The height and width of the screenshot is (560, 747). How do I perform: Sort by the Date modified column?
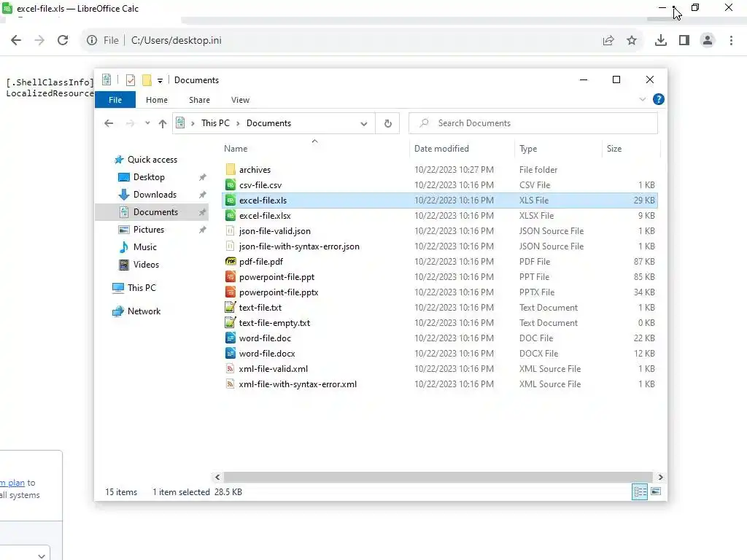point(441,149)
